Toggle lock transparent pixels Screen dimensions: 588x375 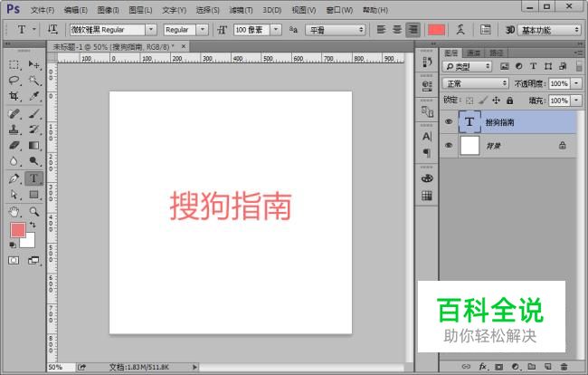coord(469,101)
